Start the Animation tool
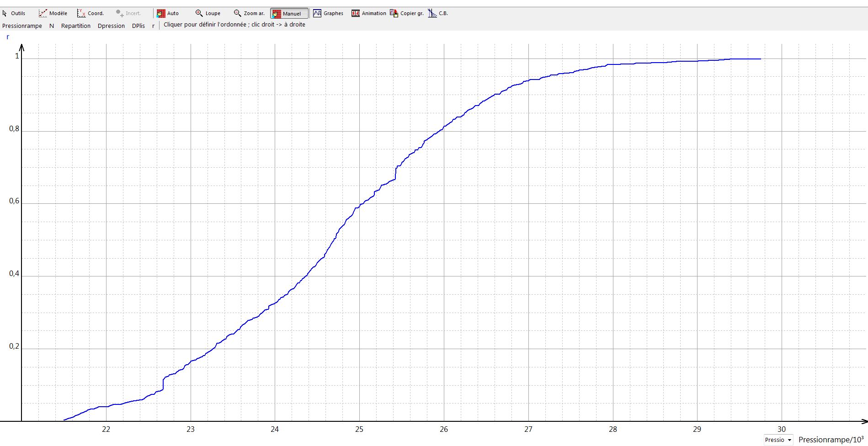The height and width of the screenshot is (446, 868). (369, 13)
